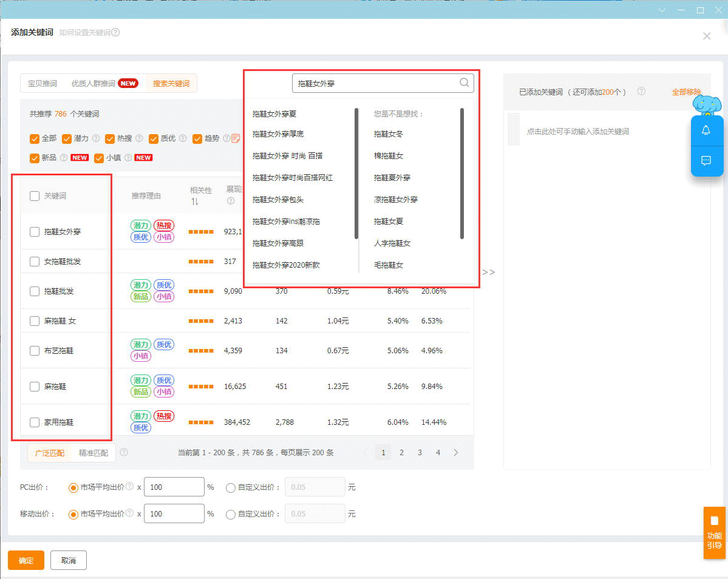Select 自定义出价 radio for PC出价
728x579 pixels.
[231, 487]
